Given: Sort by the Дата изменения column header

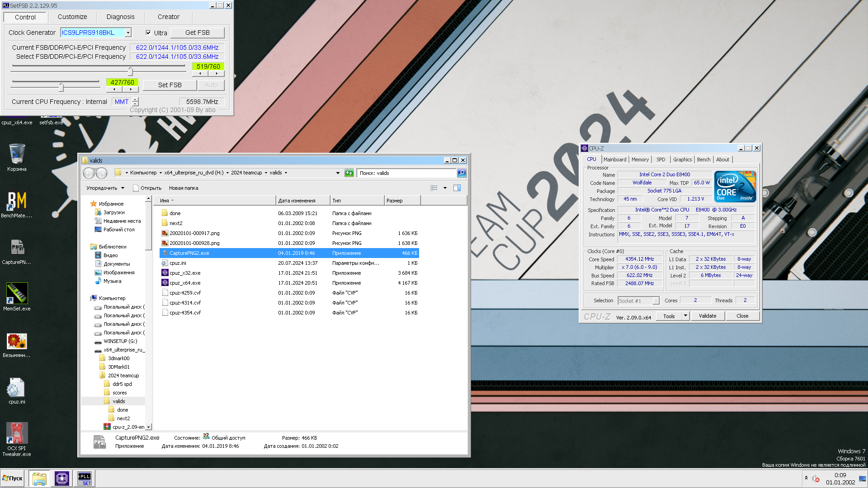Looking at the screenshot, I should click(x=303, y=201).
